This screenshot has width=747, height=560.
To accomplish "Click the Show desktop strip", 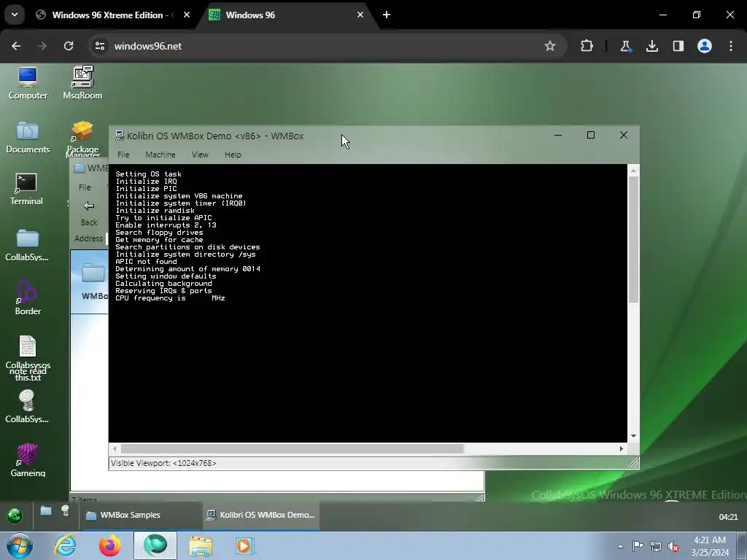I will pos(741,545).
